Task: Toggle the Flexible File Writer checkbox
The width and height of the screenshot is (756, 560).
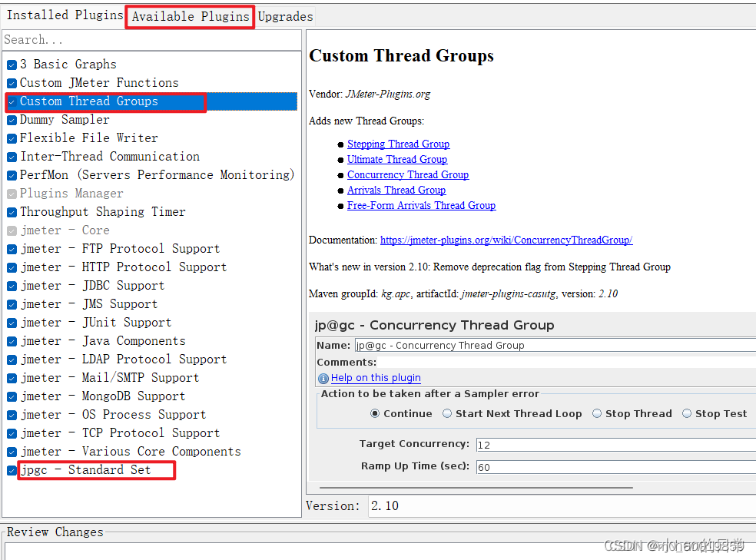Action: click(x=12, y=138)
